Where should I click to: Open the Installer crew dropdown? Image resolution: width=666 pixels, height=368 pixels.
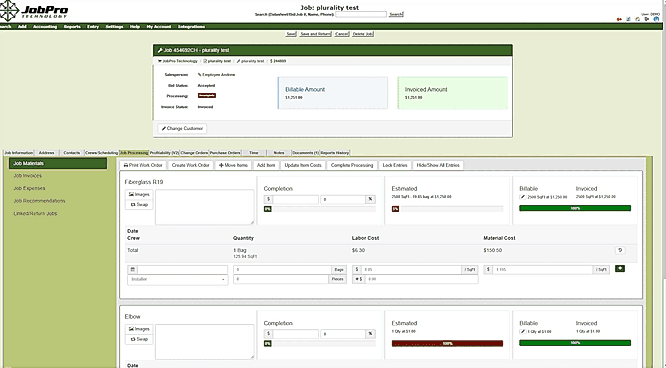(178, 280)
